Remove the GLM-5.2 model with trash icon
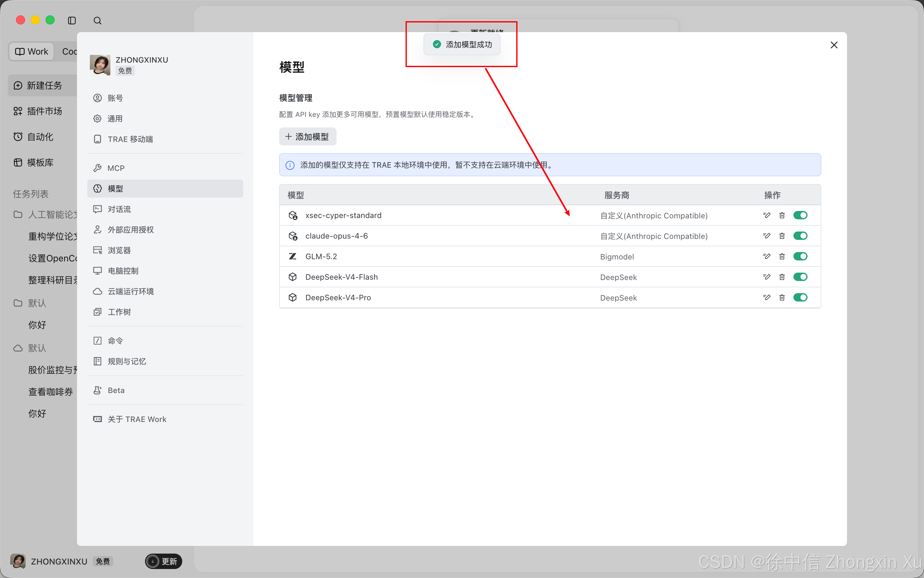The width and height of the screenshot is (924, 578). [x=782, y=256]
